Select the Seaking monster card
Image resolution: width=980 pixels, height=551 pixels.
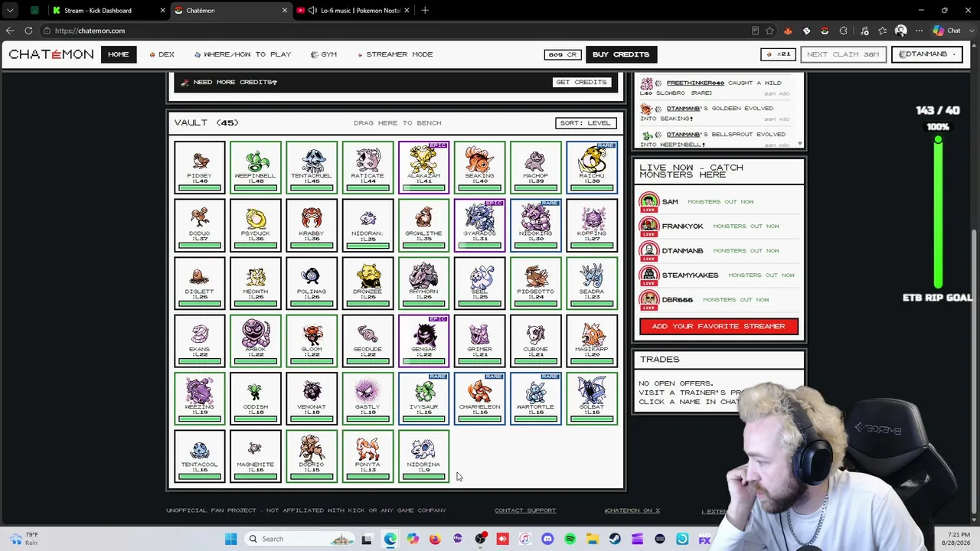pyautogui.click(x=479, y=167)
